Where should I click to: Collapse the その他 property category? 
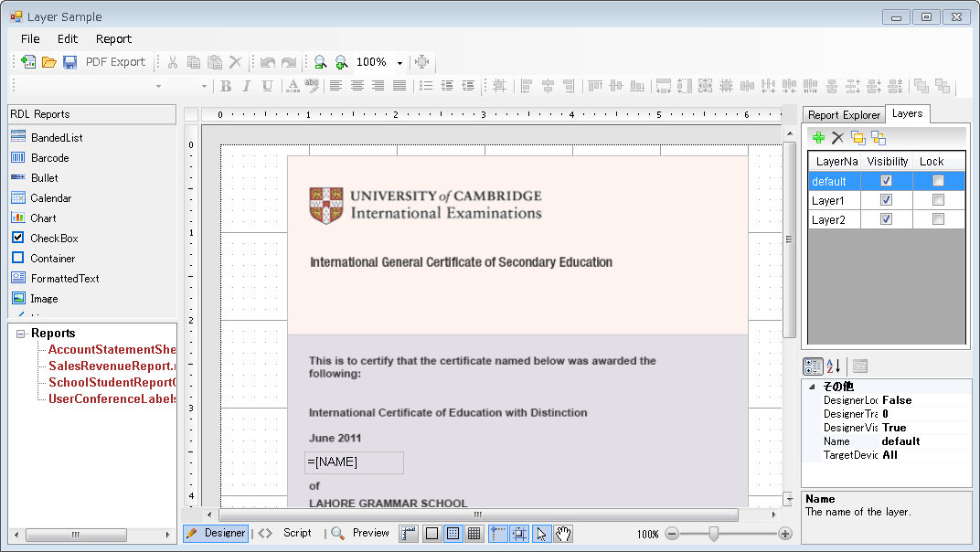pyautogui.click(x=812, y=387)
